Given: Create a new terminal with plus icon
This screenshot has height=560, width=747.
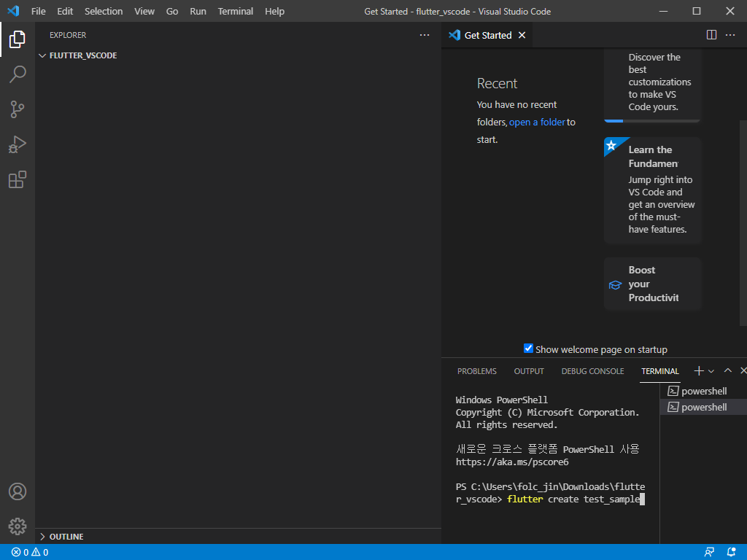Looking at the screenshot, I should pos(698,370).
